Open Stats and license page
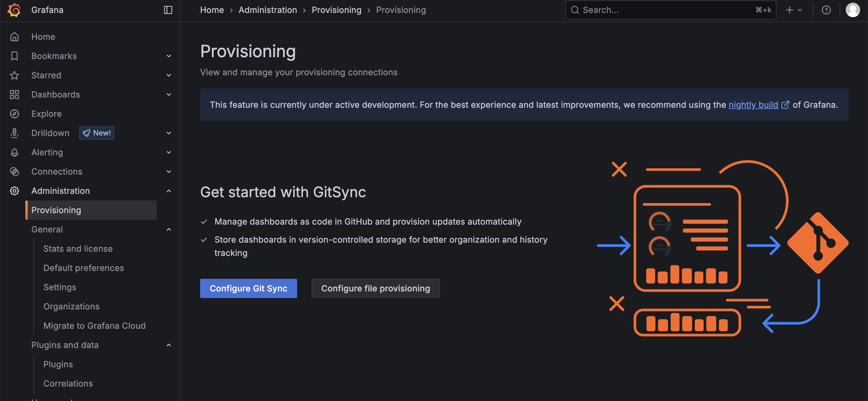 (78, 248)
